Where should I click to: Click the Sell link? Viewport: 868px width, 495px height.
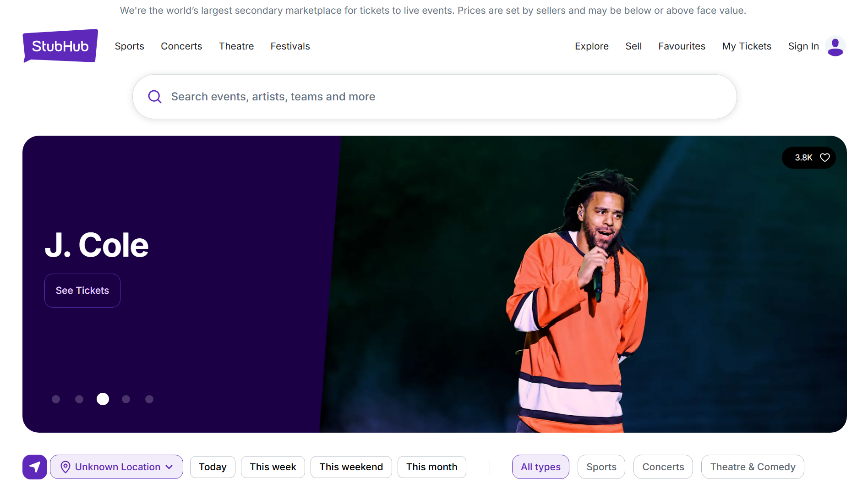[x=633, y=46]
